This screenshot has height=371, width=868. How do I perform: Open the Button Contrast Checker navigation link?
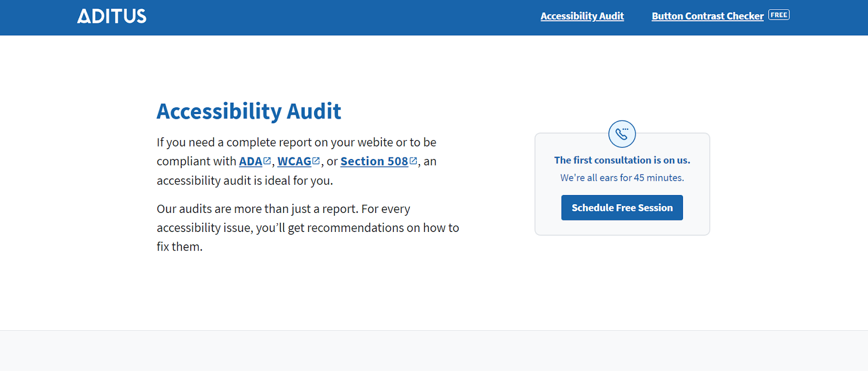[x=707, y=16]
